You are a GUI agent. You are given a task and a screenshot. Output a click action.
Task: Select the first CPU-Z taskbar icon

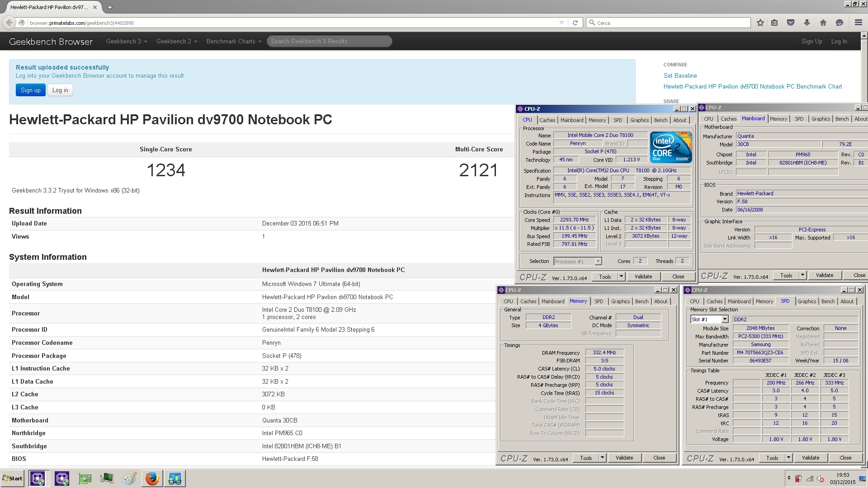(38, 478)
